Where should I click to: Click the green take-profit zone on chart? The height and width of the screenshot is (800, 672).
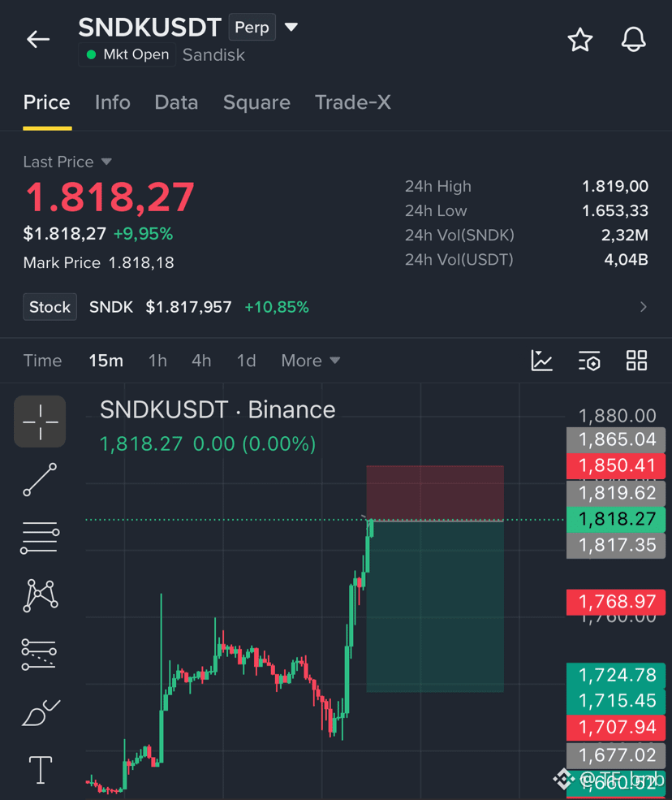point(435,607)
